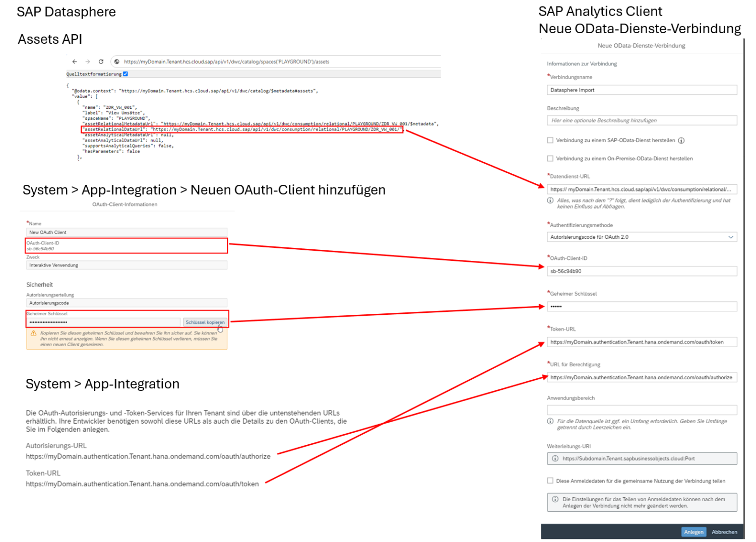Viewport: 756px width, 542px height.
Task: Click the Anlegen button
Action: (694, 532)
